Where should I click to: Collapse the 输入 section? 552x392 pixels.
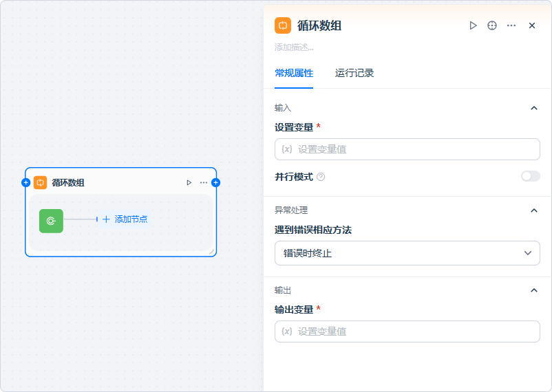click(x=533, y=108)
